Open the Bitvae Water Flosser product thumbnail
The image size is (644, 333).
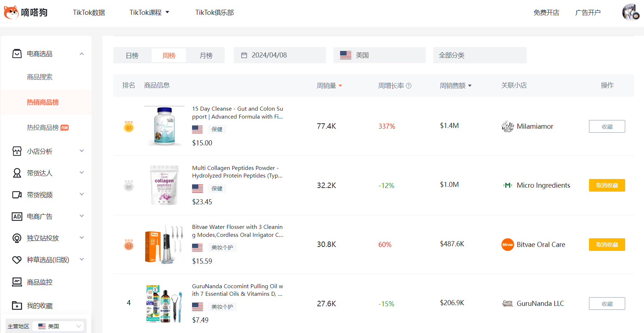coord(164,244)
